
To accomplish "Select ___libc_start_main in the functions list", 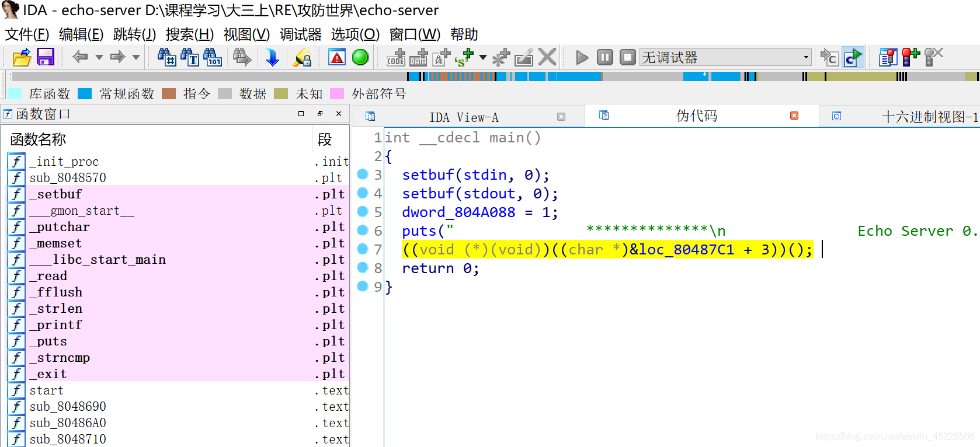I will [x=178, y=259].
